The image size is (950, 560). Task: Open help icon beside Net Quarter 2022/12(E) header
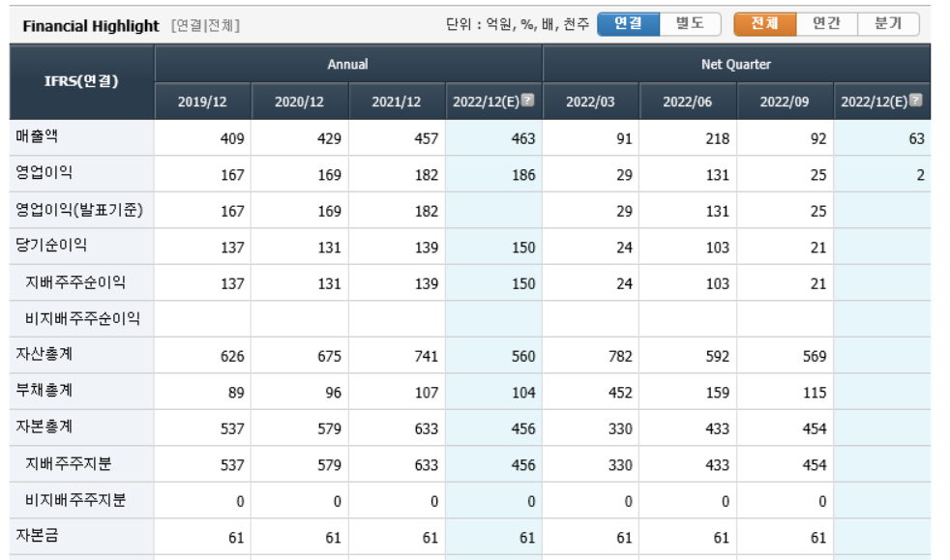pos(915,100)
